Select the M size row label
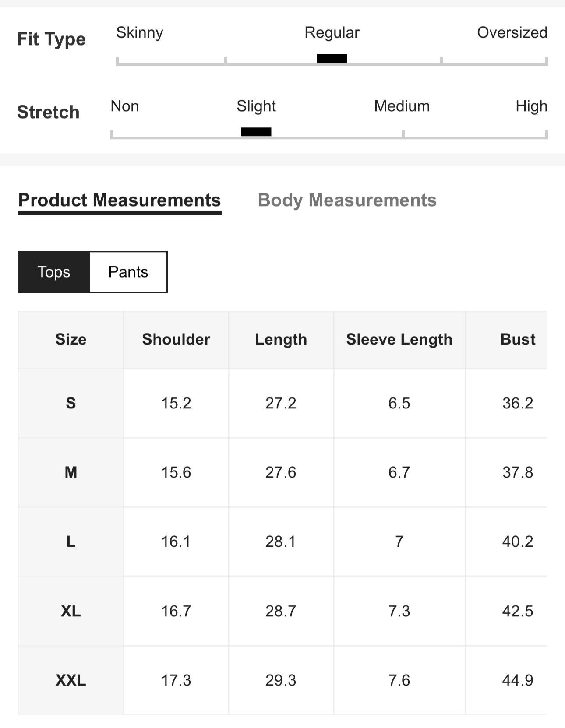The width and height of the screenshot is (565, 728). click(x=71, y=472)
